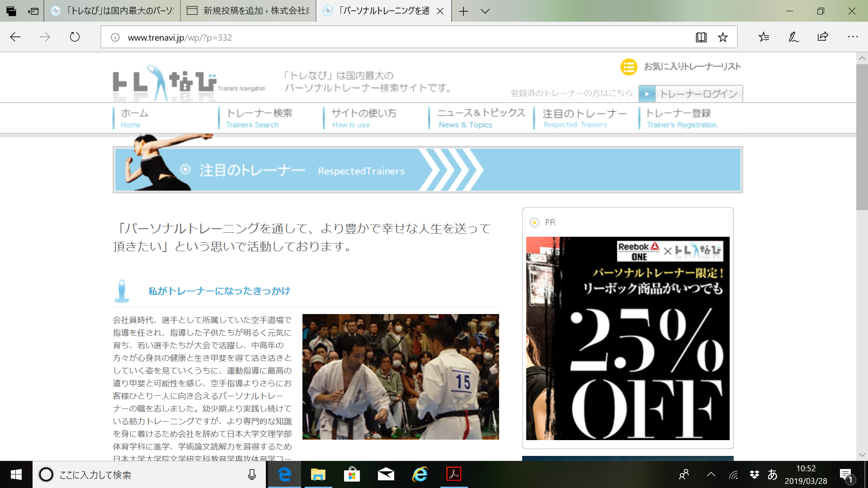Open the Favorites hub icon
The height and width of the screenshot is (488, 868).
click(x=764, y=37)
